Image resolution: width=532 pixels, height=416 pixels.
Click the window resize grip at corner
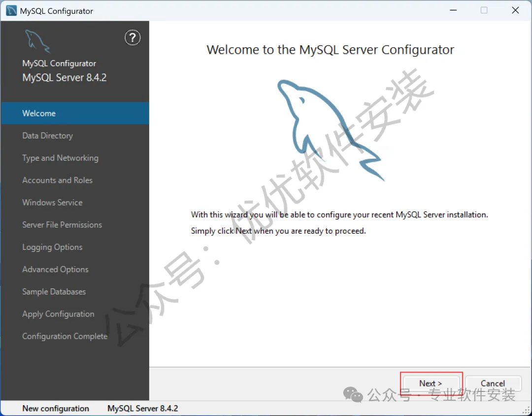point(526,411)
